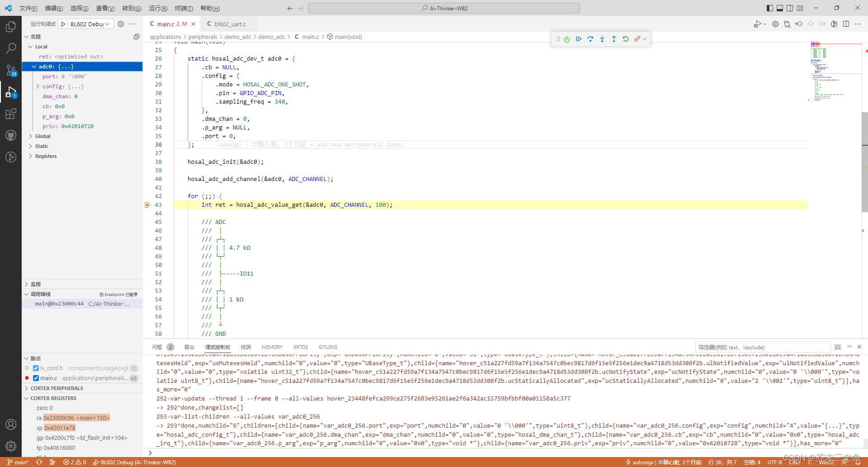This screenshot has width=868, height=467.
Task: Toggle GitLens file blame in editor toolbar
Action: pos(834,24)
